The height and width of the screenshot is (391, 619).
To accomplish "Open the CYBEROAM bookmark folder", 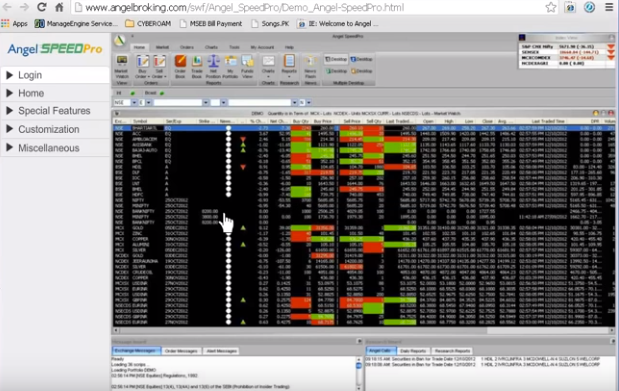I will pos(148,24).
